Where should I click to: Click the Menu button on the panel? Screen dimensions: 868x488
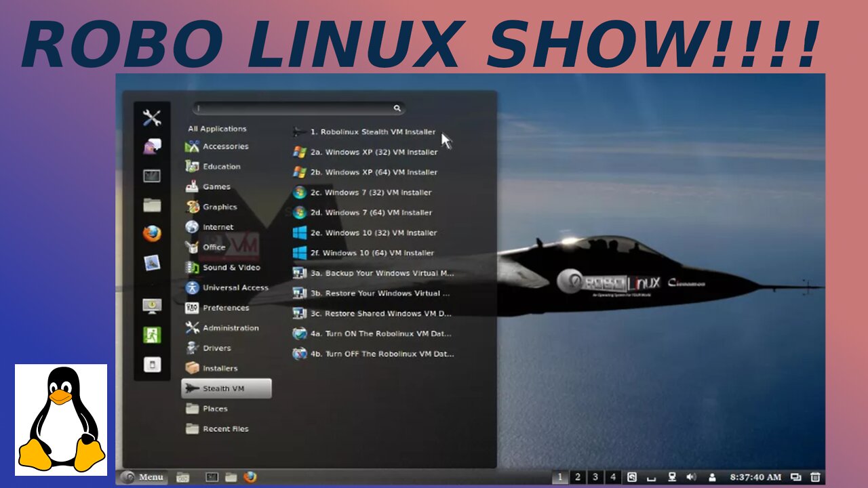click(x=142, y=477)
